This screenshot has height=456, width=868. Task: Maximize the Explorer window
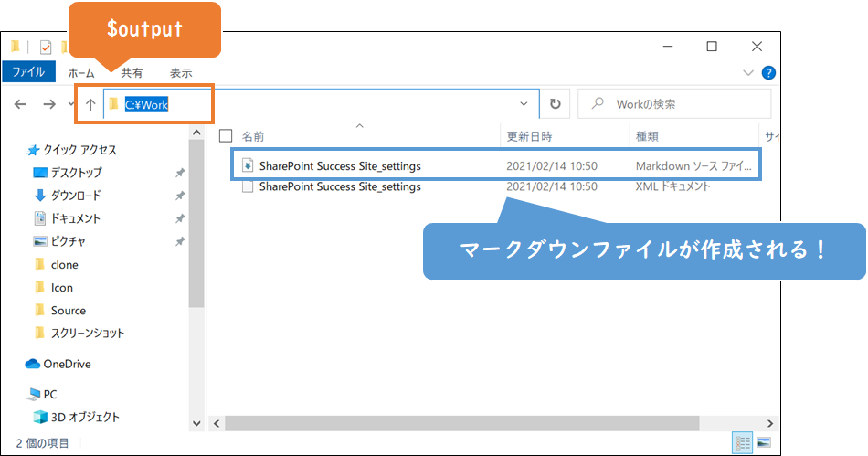pyautogui.click(x=712, y=47)
